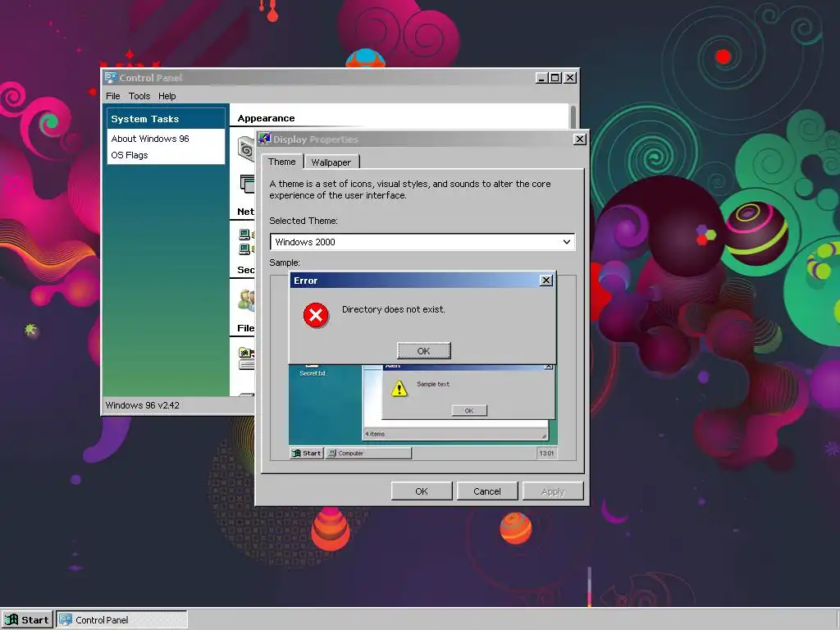The height and width of the screenshot is (630, 840).
Task: Click the Control Panel vertical scrollbar thumb
Action: 573,116
